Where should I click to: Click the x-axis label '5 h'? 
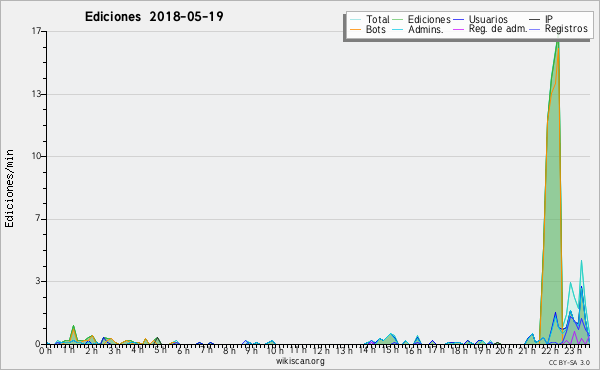coord(160,350)
